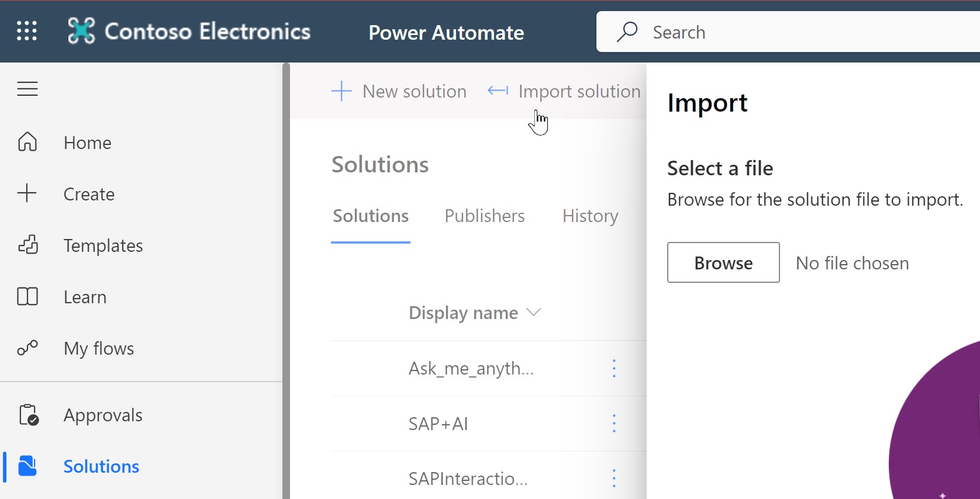This screenshot has height=499, width=980.
Task: Open Approvals in the sidebar
Action: pyautogui.click(x=102, y=415)
